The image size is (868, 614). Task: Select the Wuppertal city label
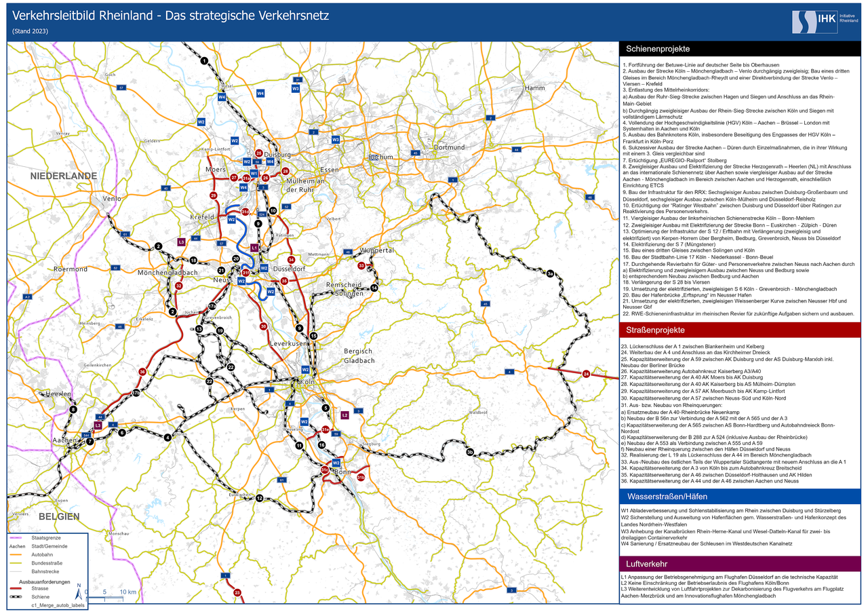(376, 250)
